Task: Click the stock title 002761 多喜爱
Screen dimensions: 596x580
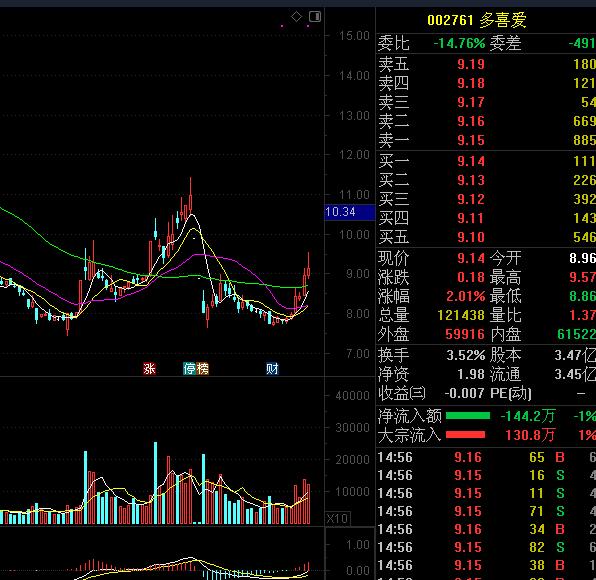Action: click(477, 20)
